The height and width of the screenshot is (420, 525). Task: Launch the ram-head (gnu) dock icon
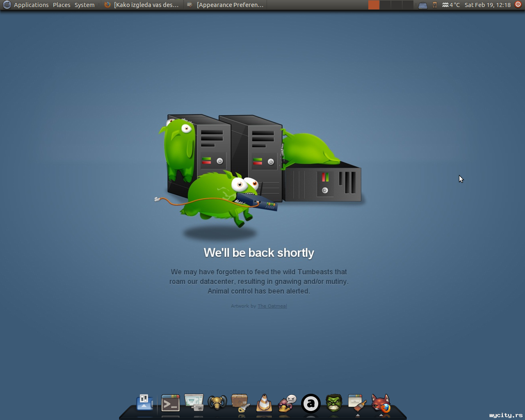click(x=217, y=403)
